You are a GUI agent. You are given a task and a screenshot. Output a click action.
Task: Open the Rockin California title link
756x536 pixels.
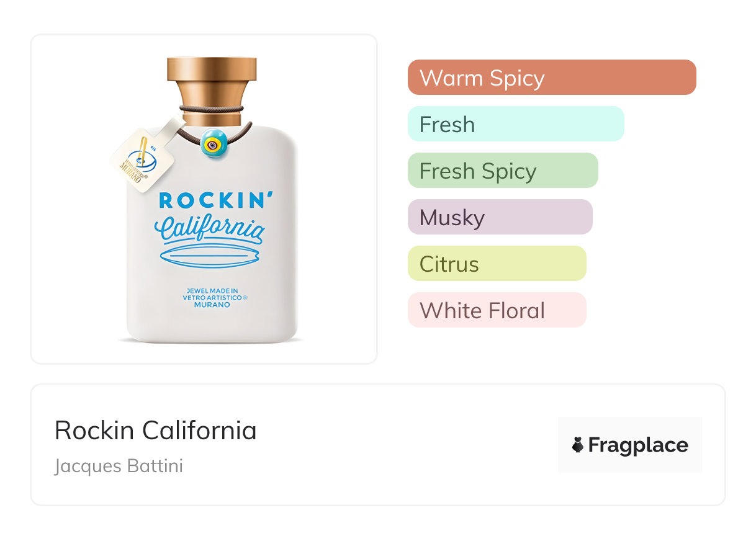(155, 431)
